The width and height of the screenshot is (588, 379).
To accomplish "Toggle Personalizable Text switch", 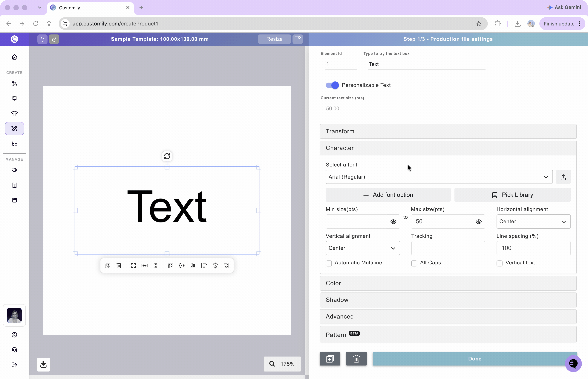I will click(332, 85).
